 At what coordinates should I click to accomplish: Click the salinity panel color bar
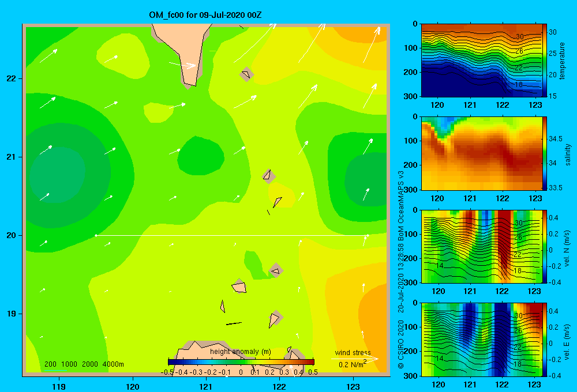click(545, 153)
